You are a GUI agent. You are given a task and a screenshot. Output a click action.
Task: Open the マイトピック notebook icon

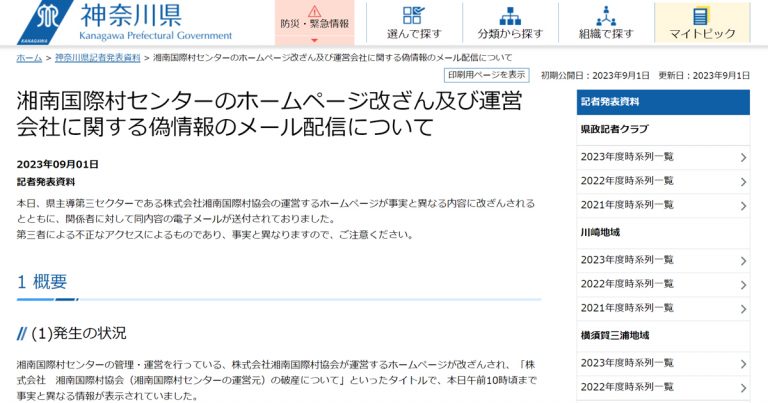tap(701, 22)
